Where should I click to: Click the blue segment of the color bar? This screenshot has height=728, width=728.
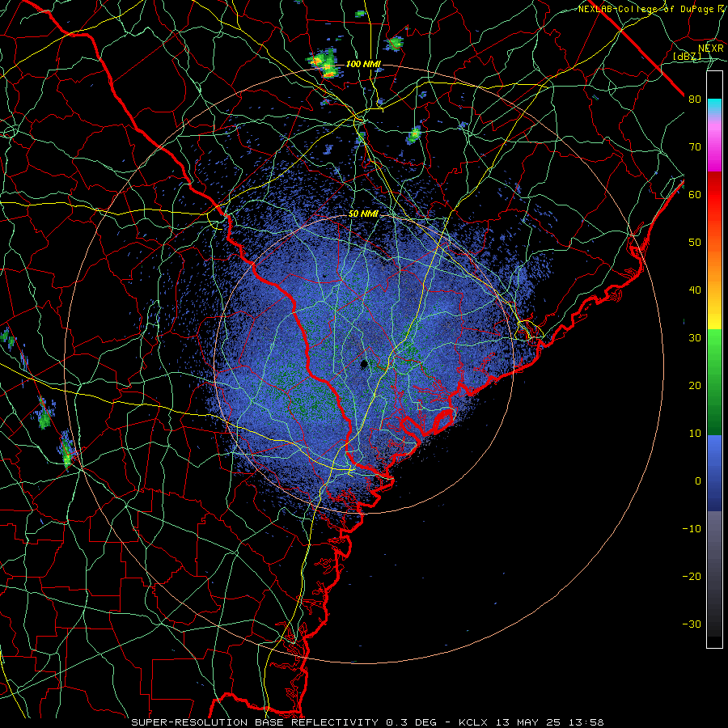coord(714,472)
